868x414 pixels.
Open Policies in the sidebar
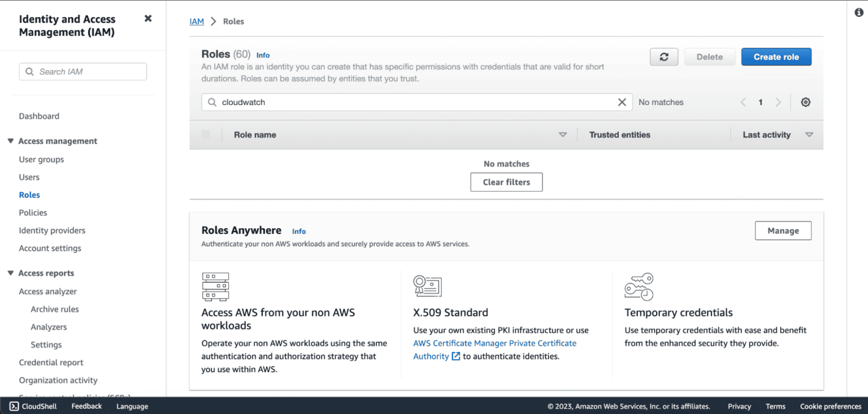[x=33, y=213]
